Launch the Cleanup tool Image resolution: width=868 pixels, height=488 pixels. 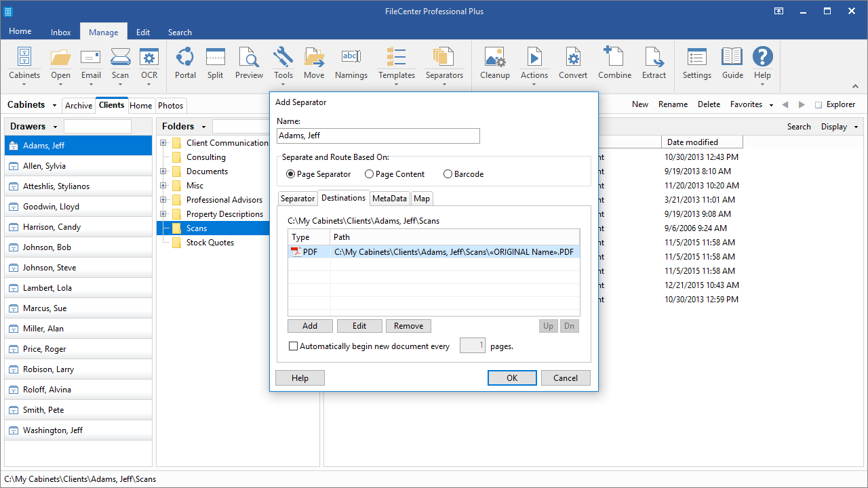[495, 64]
